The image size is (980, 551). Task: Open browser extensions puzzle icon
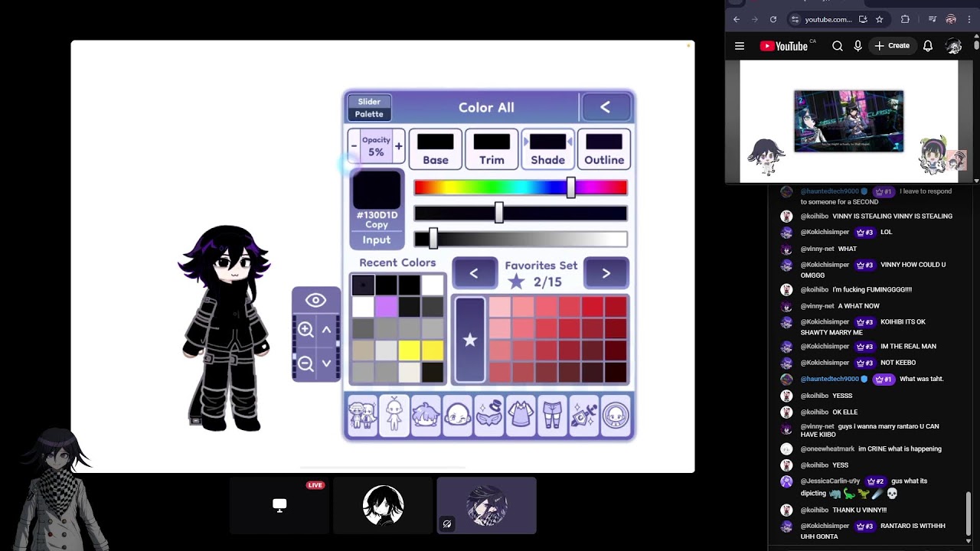905,19
